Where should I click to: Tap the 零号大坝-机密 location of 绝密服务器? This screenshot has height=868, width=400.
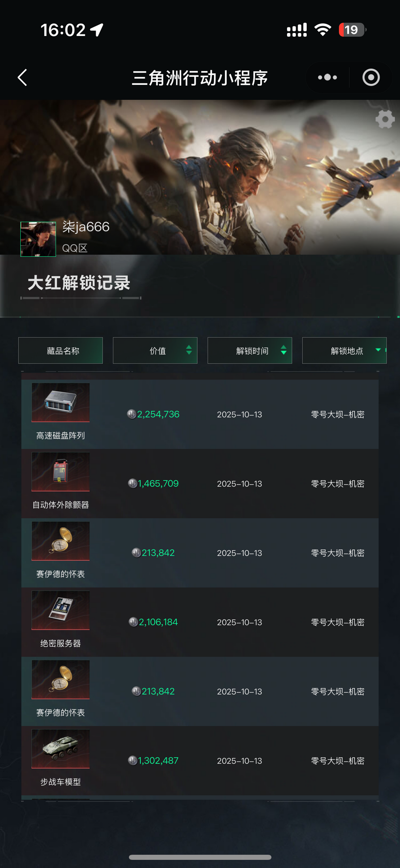tap(338, 622)
